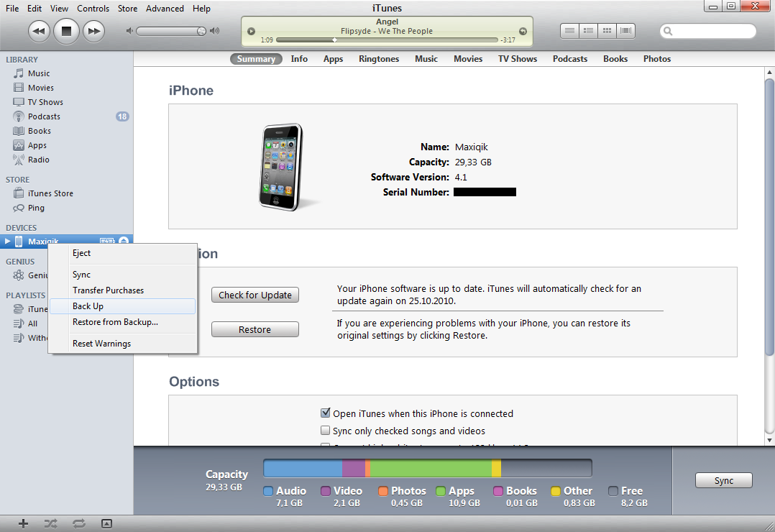Open the File menu
This screenshot has height=532, width=775.
tap(12, 9)
